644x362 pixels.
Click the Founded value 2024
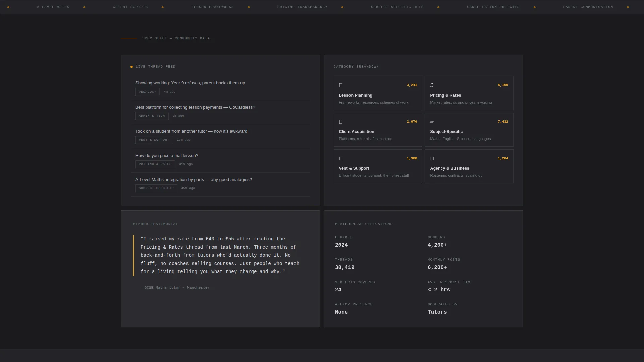point(341,245)
